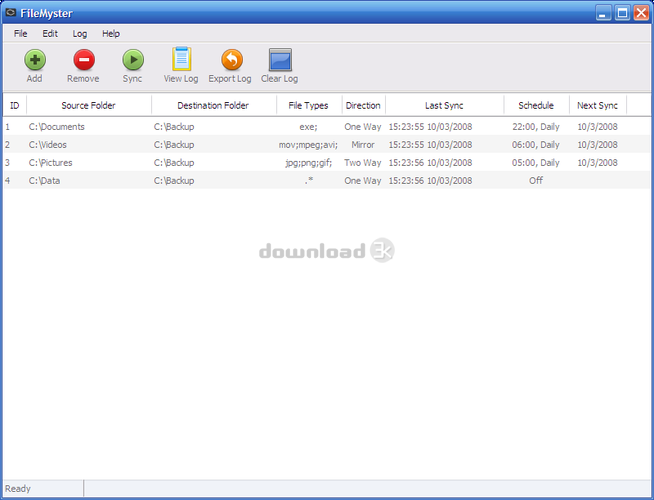Click Next Sync date in the Pictures row
This screenshot has width=654, height=500.
(x=597, y=163)
